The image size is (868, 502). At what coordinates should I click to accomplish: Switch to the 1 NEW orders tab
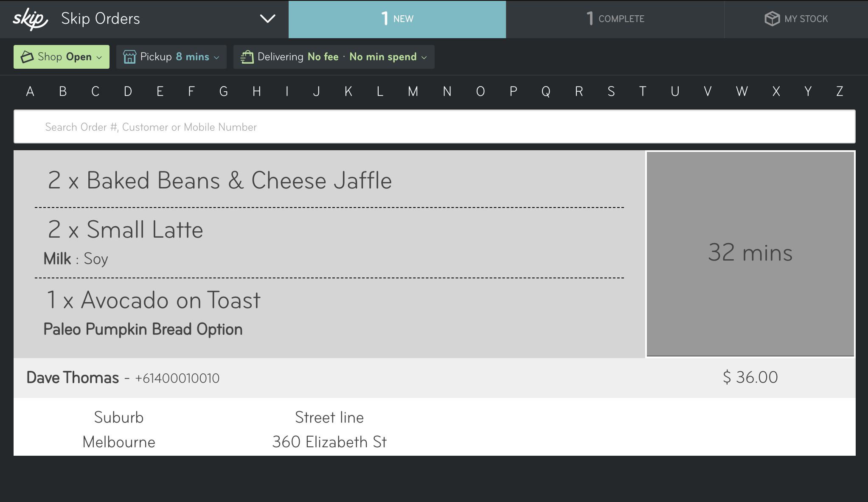(x=397, y=19)
